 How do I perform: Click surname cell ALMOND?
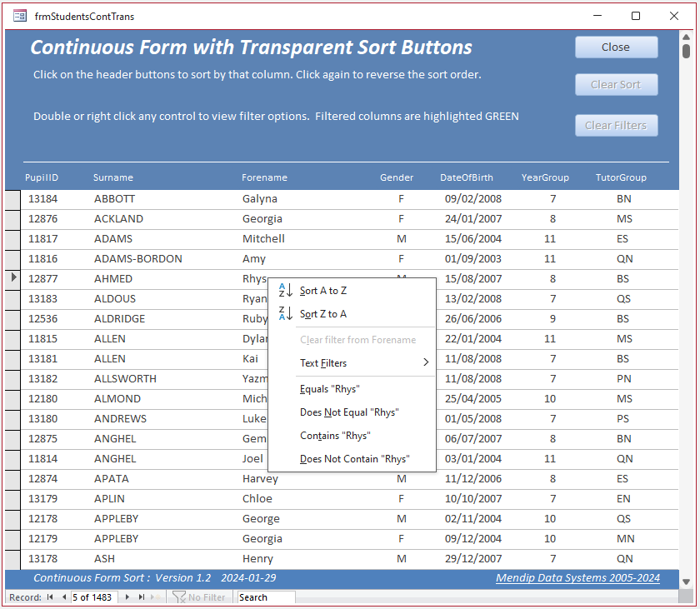[117, 398]
